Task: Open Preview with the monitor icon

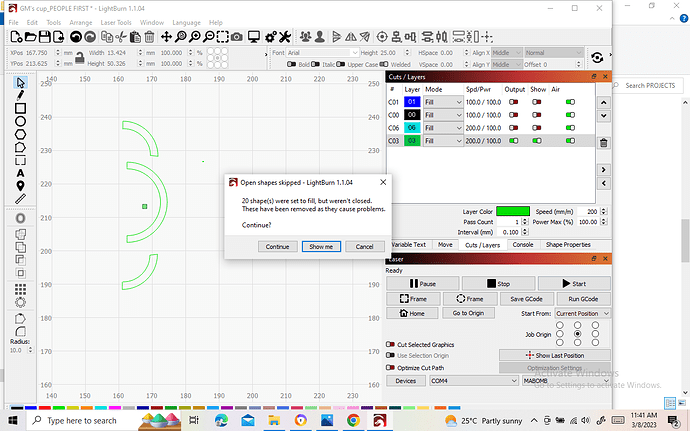Action: (x=254, y=37)
